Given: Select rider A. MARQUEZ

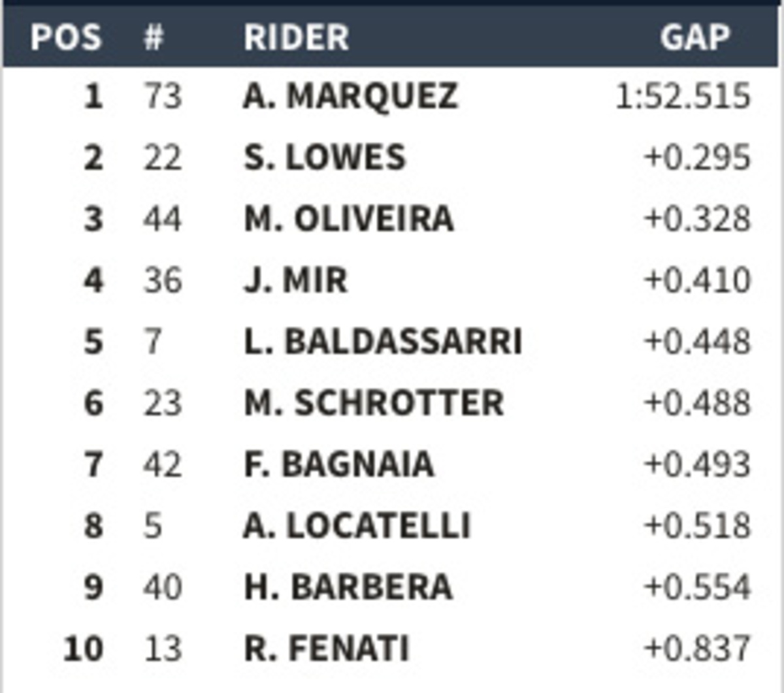Looking at the screenshot, I should point(350,97).
